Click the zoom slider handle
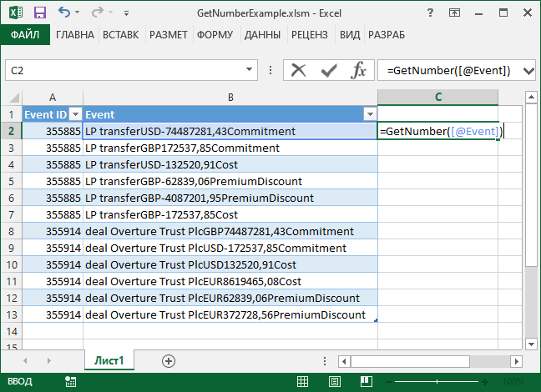Image resolution: width=541 pixels, height=392 pixels. click(437, 382)
